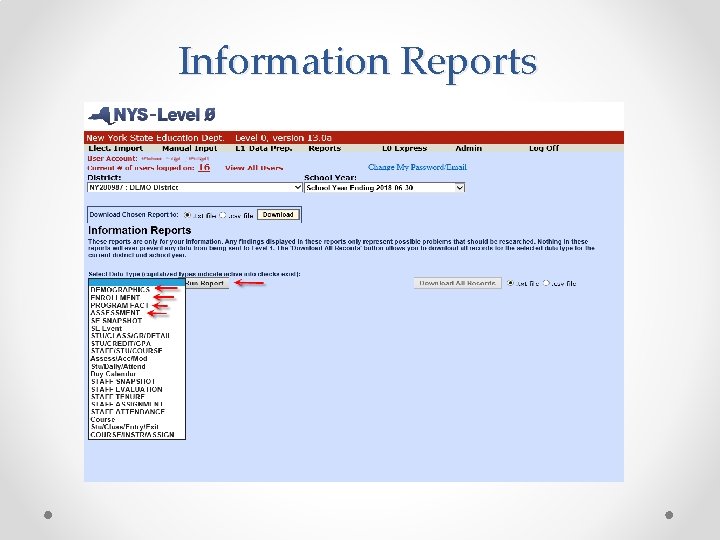The height and width of the screenshot is (540, 720).
Task: Open the Change My Password/Email link
Action: 417,167
